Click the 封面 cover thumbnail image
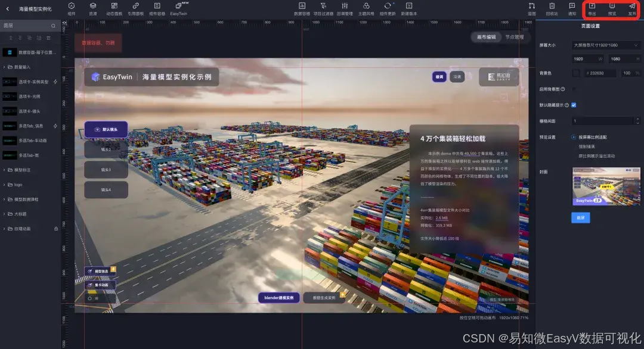Image resolution: width=644 pixels, height=349 pixels. coord(606,186)
